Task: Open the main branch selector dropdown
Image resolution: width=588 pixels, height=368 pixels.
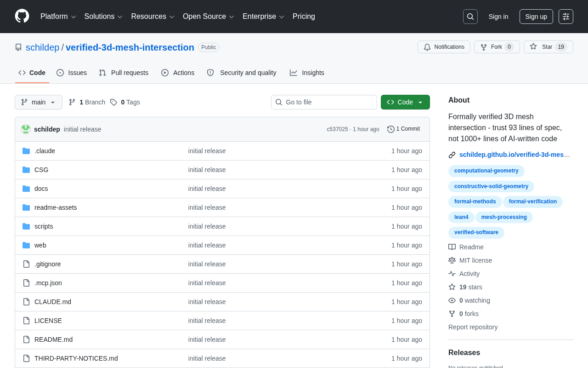Action: (x=39, y=102)
